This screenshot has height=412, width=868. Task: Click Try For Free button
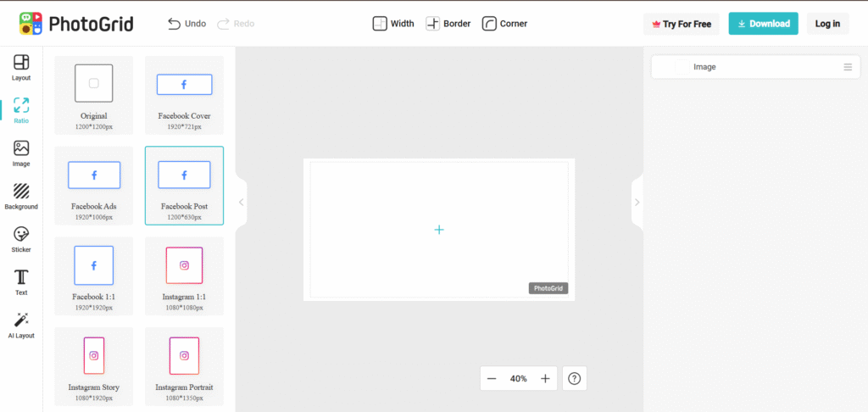[682, 24]
